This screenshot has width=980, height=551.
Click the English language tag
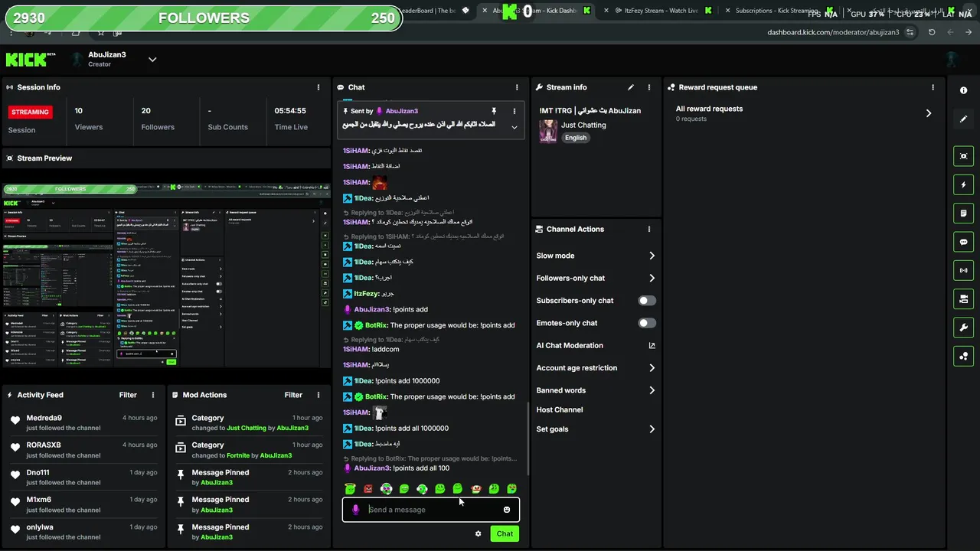tap(576, 138)
